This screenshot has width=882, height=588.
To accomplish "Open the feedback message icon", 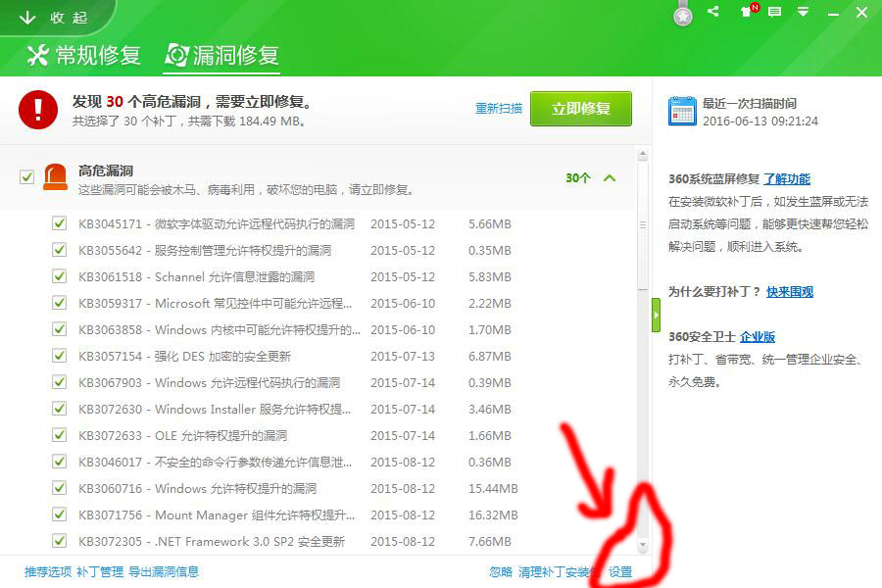I will click(776, 14).
